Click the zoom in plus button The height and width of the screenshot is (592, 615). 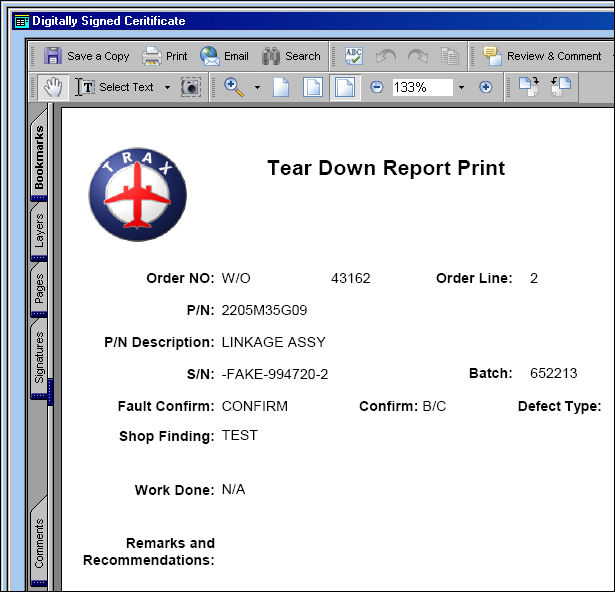tap(486, 87)
